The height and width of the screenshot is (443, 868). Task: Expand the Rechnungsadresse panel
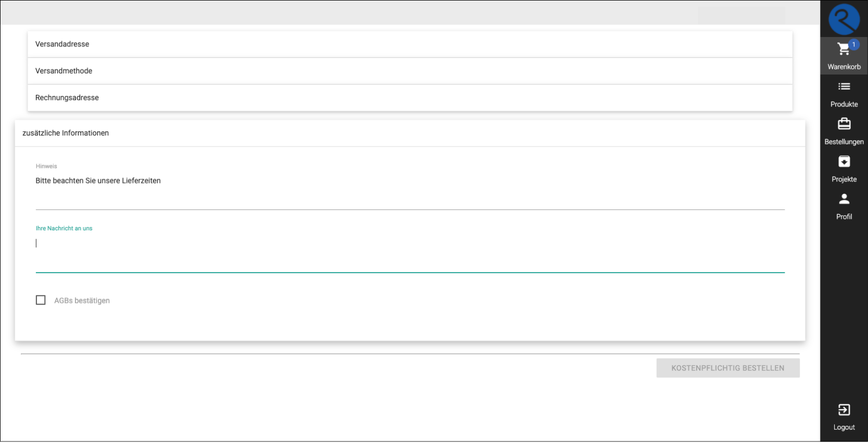pyautogui.click(x=410, y=97)
